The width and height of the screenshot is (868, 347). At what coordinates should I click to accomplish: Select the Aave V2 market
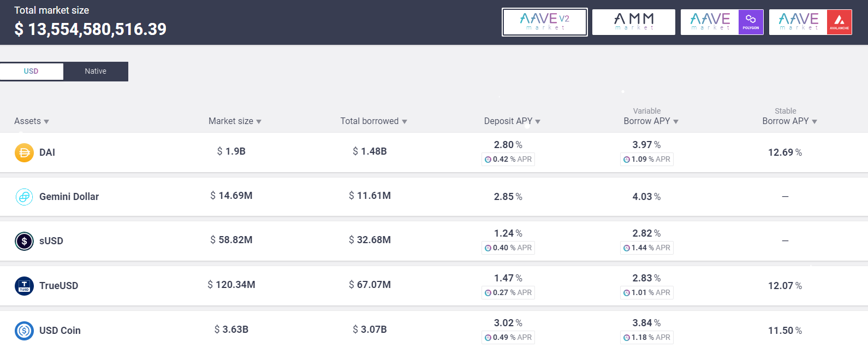pos(545,22)
